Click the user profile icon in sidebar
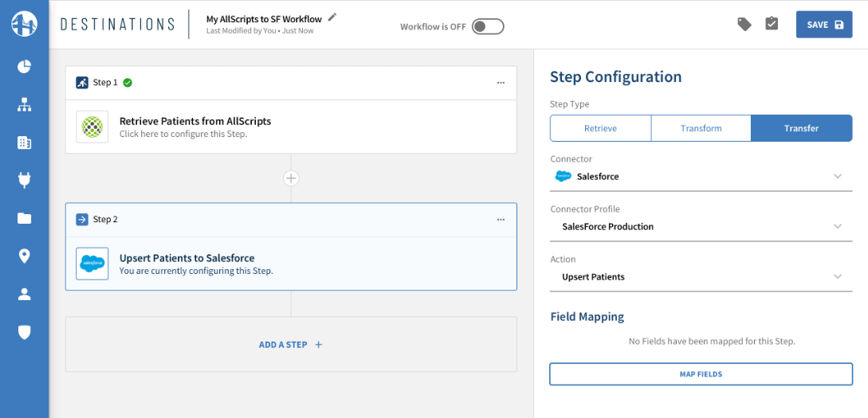 tap(24, 294)
